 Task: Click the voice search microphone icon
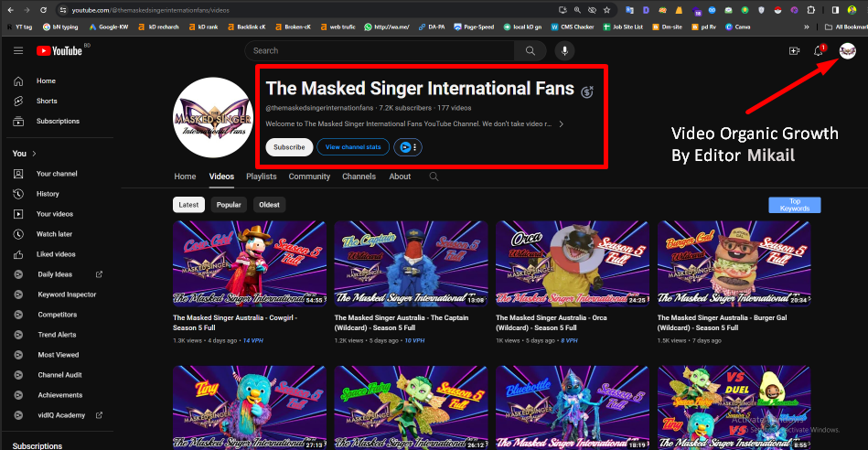coord(564,51)
